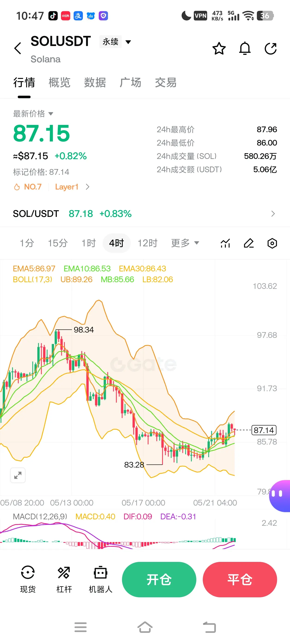Tap Android recent apps menu button
Screen dimensions: 290x644
point(81,627)
